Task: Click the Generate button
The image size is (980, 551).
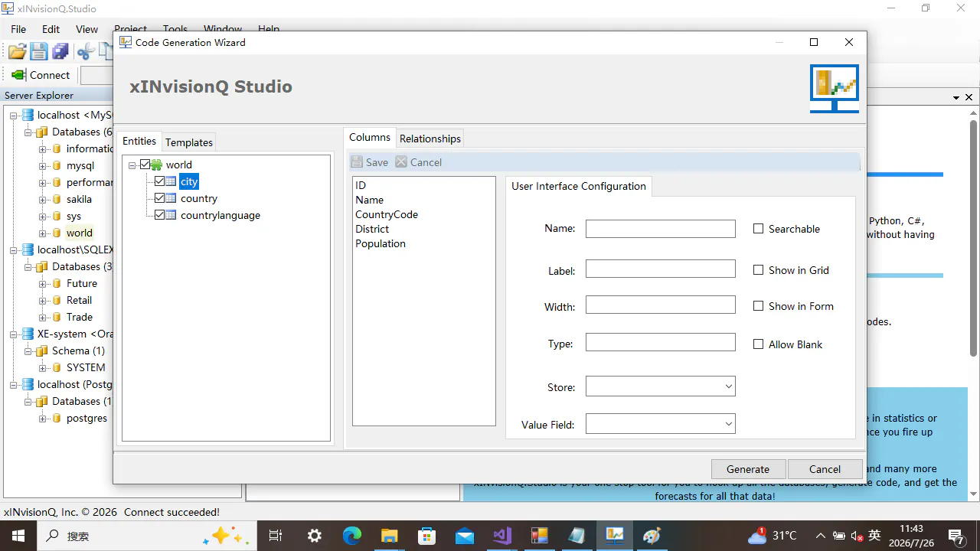Action: click(748, 469)
